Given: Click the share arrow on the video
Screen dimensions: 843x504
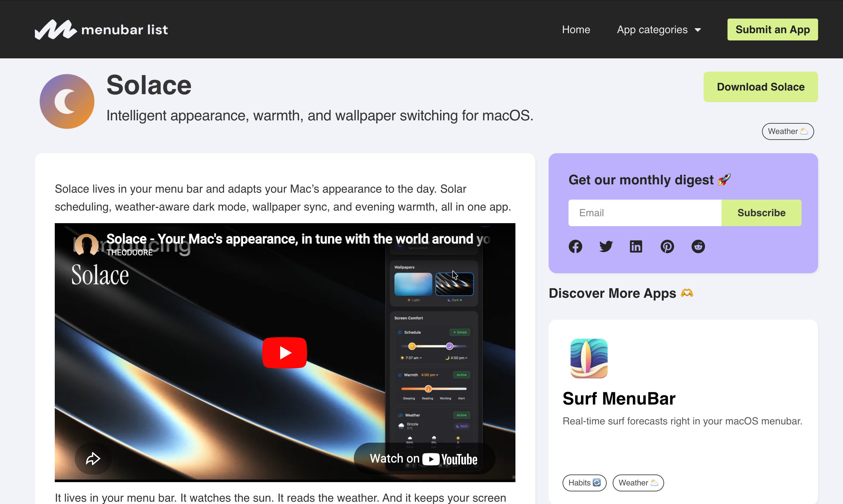Looking at the screenshot, I should point(93,459).
